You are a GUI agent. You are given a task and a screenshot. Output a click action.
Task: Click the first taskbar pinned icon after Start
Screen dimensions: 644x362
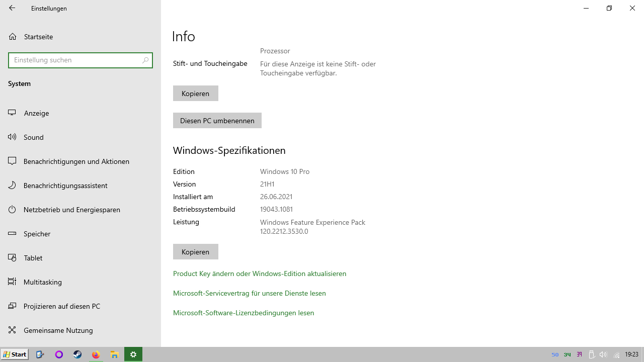pyautogui.click(x=40, y=354)
